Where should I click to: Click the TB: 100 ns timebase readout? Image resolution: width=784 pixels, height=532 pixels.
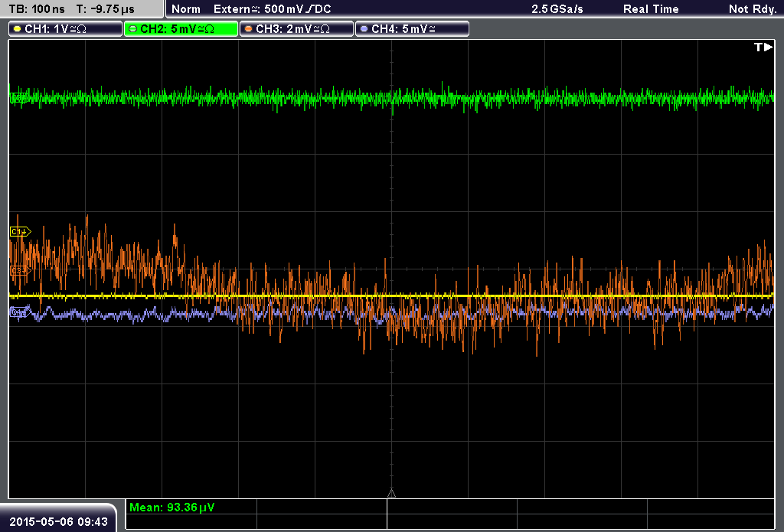pos(37,9)
